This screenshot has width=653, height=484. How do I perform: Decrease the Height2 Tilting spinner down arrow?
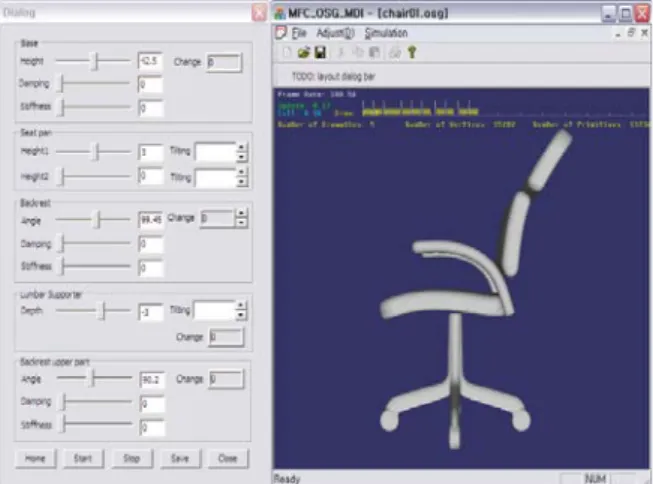point(242,182)
